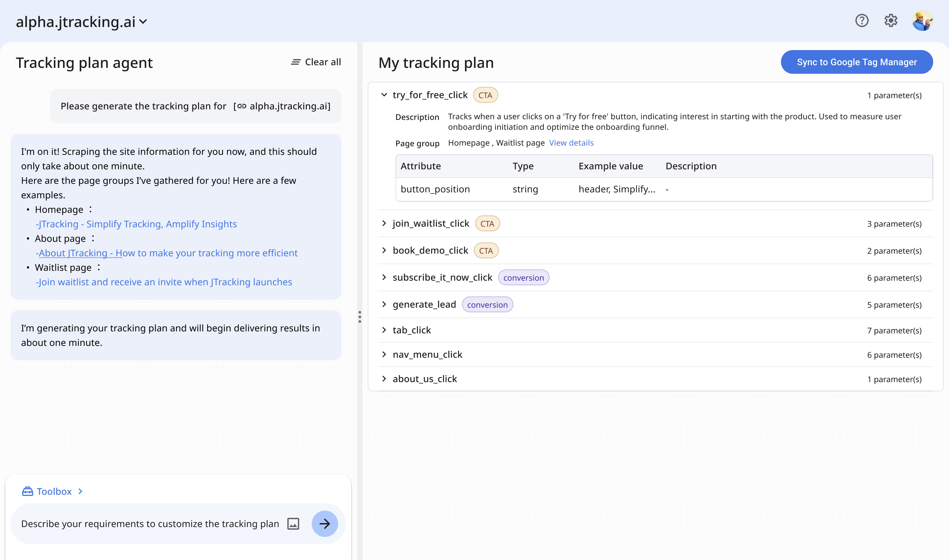Collapse the try_for_free_click event
The width and height of the screenshot is (949, 560).
[x=384, y=95]
